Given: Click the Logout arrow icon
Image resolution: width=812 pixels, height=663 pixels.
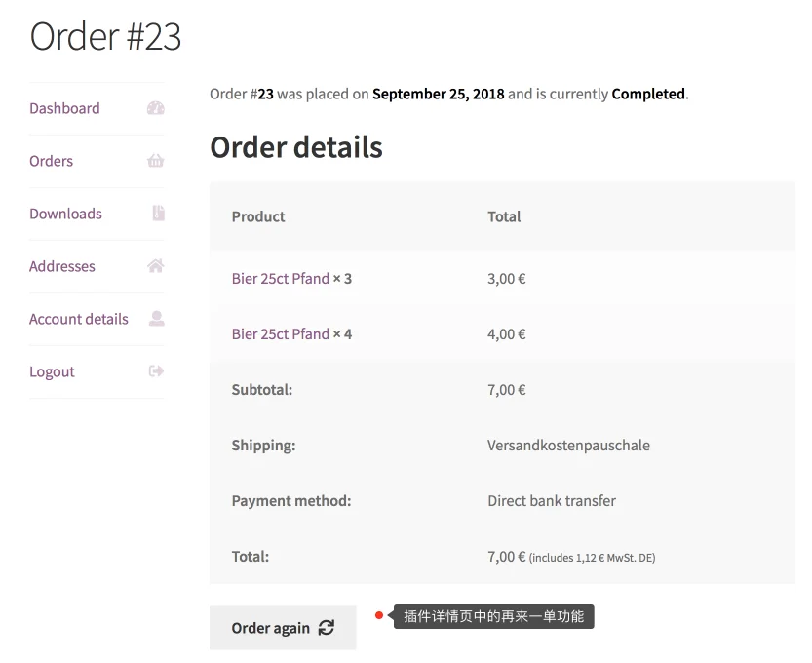Looking at the screenshot, I should [x=156, y=371].
